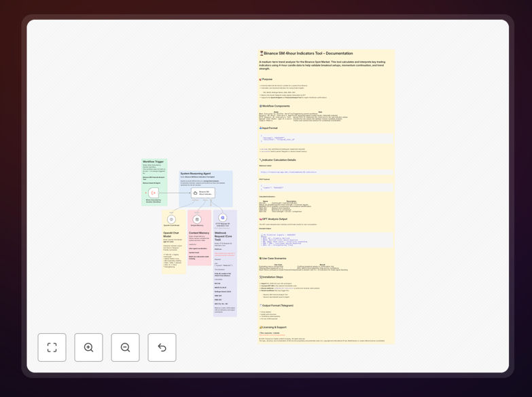Viewport: 532px width, 397px height.
Task: Click the GPT Analysis Output heading
Action: pos(273,219)
